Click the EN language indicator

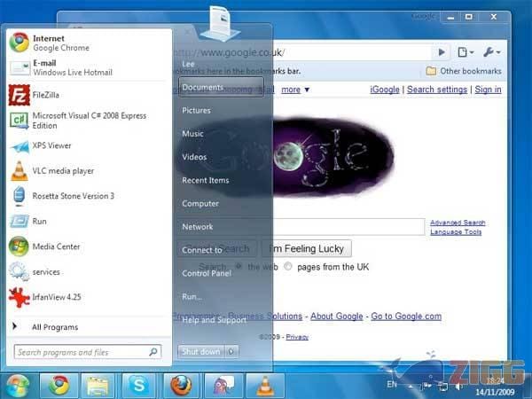click(x=392, y=385)
